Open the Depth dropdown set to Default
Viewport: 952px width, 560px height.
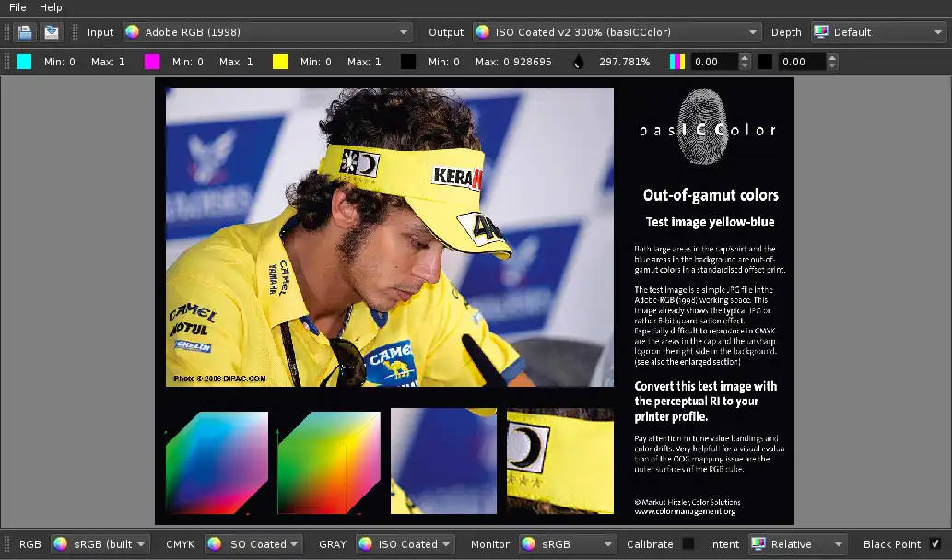878,32
